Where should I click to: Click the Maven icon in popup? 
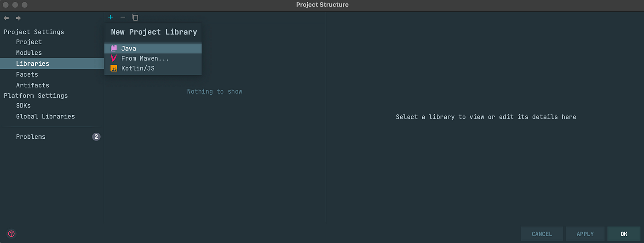pos(114,58)
